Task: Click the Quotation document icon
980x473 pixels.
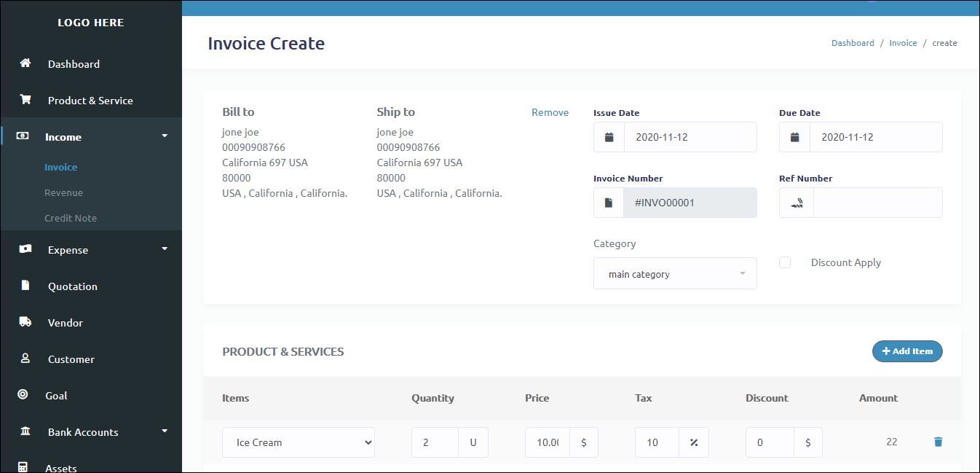Action: [25, 286]
